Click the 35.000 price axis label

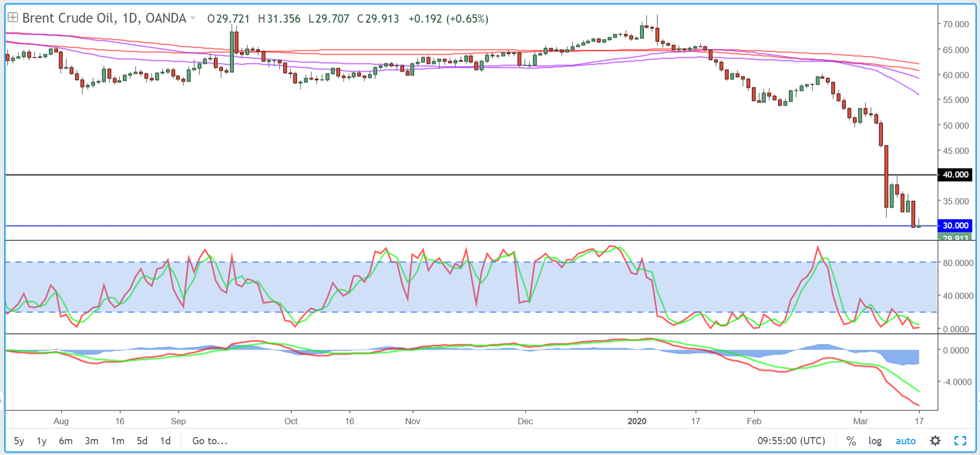coord(956,201)
